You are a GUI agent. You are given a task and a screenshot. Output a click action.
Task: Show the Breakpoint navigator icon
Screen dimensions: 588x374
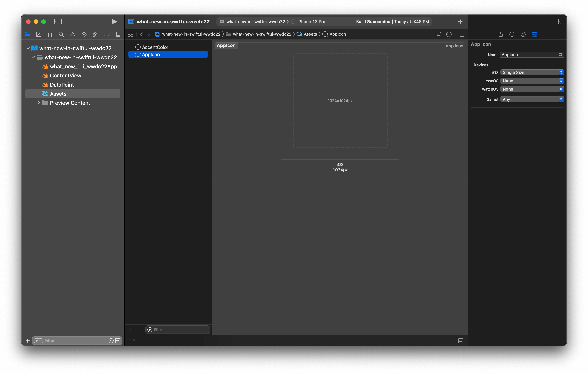click(107, 34)
